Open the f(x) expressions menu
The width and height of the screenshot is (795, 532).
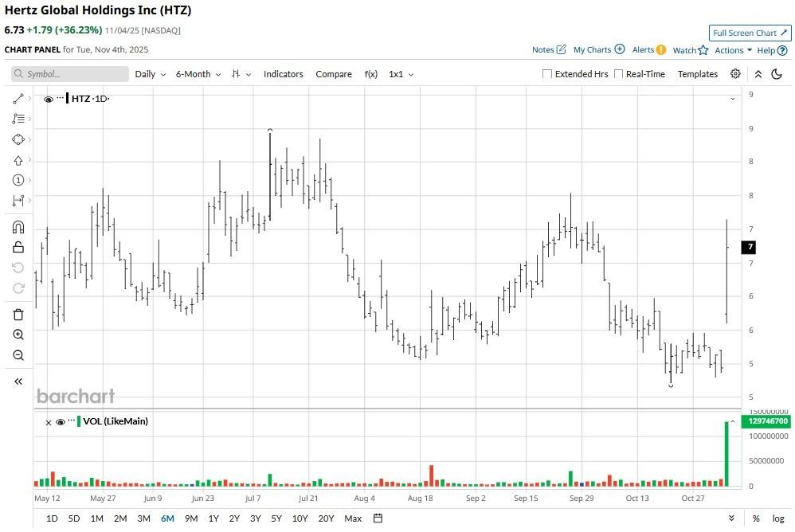(371, 74)
